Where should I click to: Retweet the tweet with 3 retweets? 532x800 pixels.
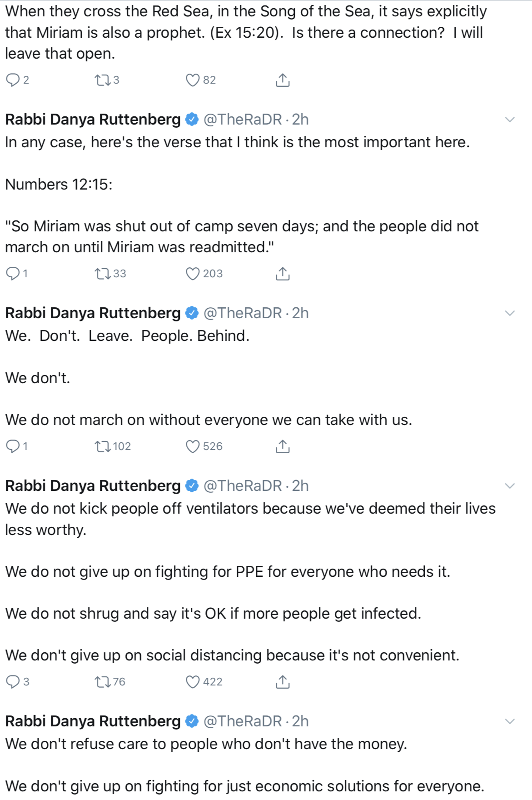pos(102,80)
